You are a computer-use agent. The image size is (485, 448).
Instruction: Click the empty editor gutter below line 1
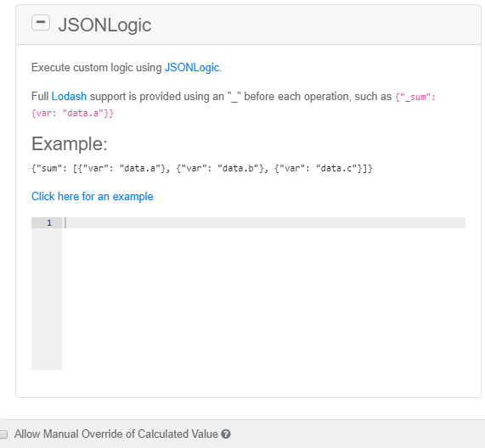tap(47, 299)
